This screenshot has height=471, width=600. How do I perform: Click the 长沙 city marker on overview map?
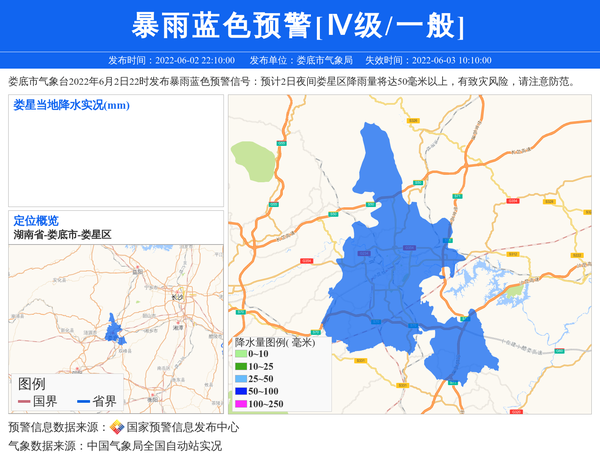click(x=176, y=298)
